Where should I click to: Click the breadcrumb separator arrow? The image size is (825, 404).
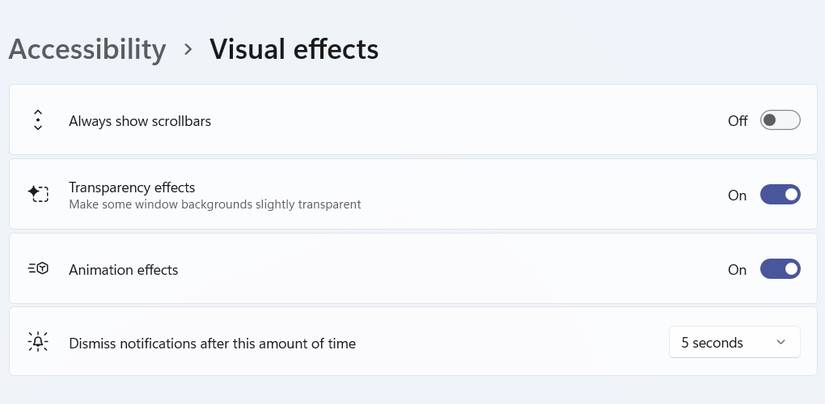click(188, 49)
